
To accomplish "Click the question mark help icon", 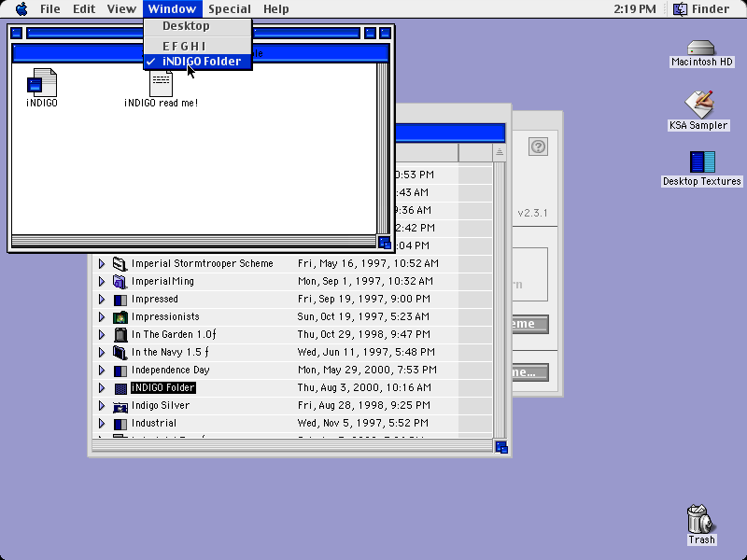I will 538,147.
